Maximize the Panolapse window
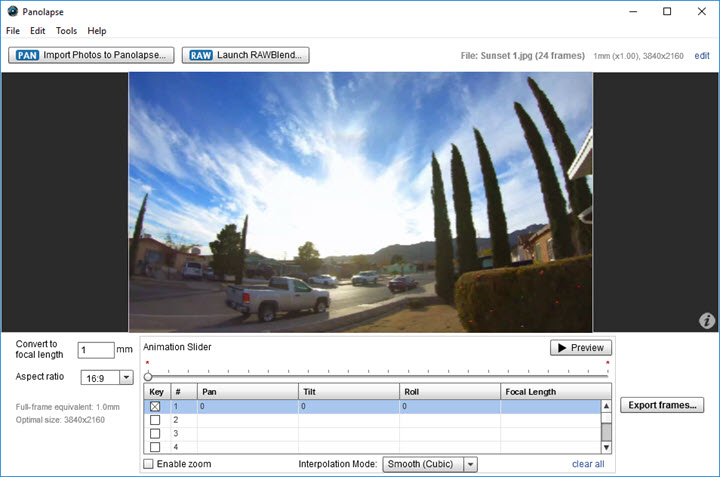 click(x=667, y=11)
